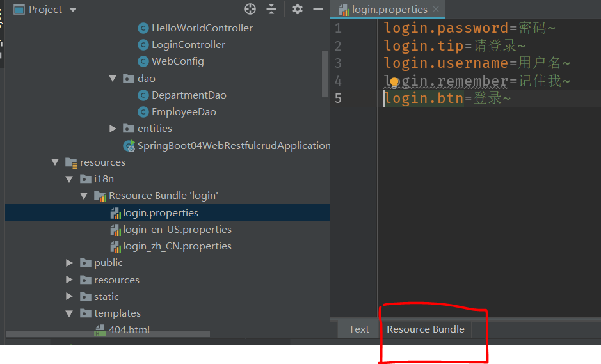
Task: Select WebConfig in project tree
Action: pyautogui.click(x=177, y=61)
